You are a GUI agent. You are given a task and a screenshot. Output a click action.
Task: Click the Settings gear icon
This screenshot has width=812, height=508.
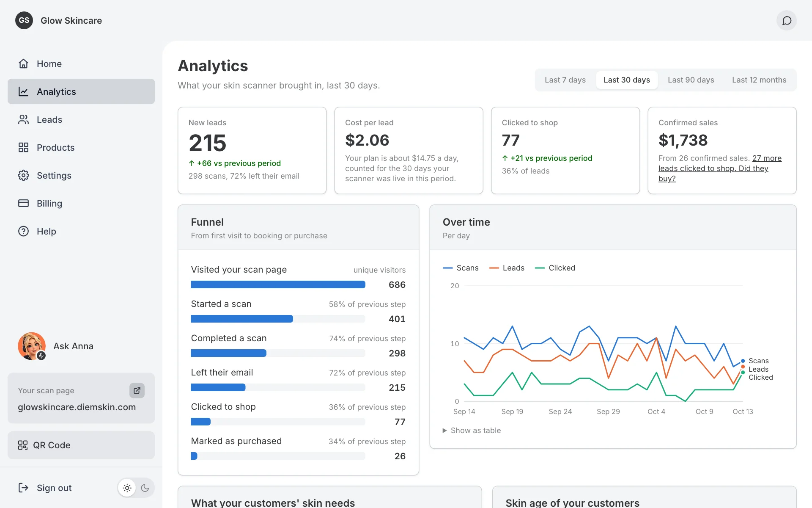[23, 175]
